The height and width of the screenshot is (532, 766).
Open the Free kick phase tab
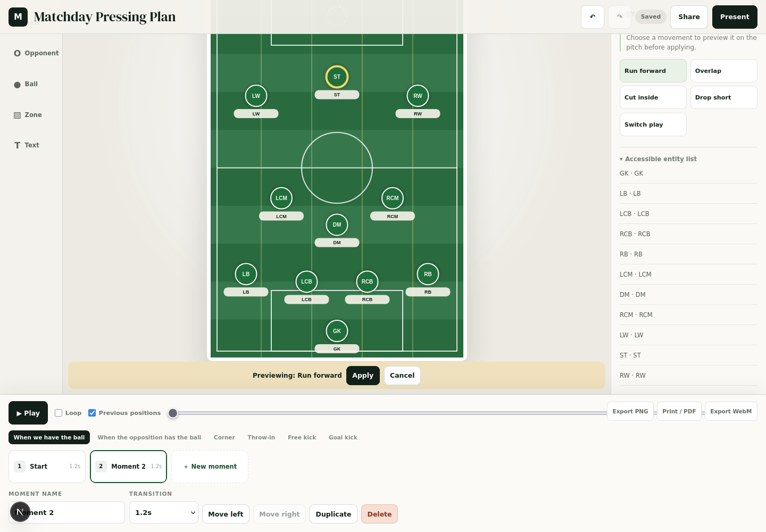click(x=302, y=437)
